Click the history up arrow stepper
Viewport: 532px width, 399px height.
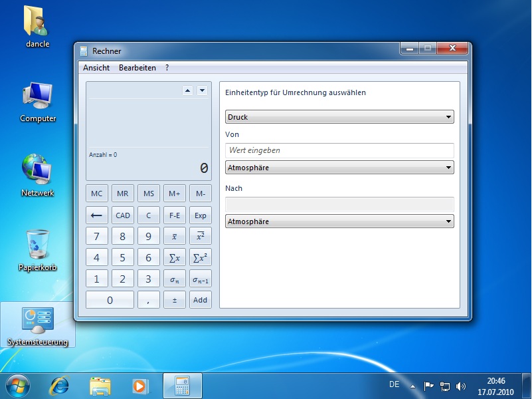pyautogui.click(x=187, y=90)
